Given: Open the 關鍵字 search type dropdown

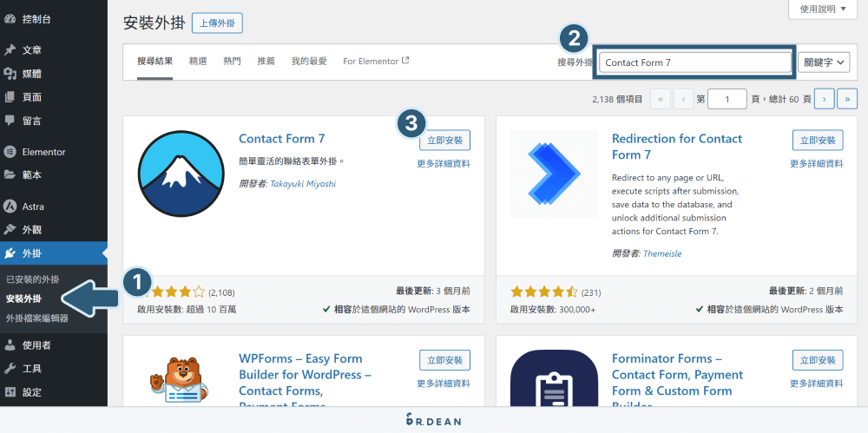Looking at the screenshot, I should (824, 62).
